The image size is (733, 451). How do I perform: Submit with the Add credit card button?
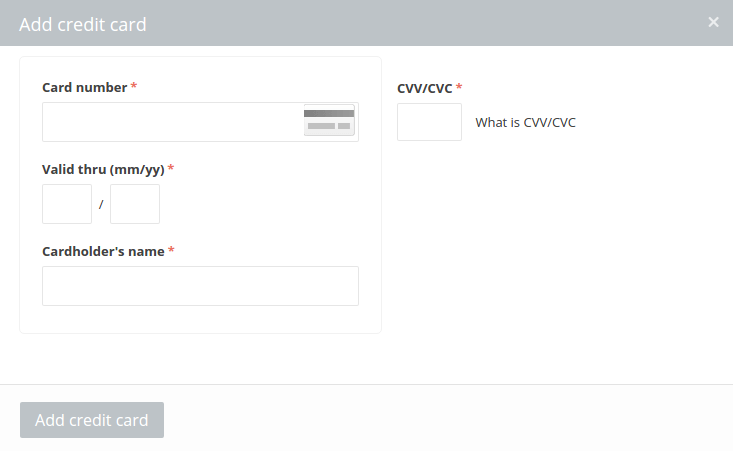pos(92,420)
